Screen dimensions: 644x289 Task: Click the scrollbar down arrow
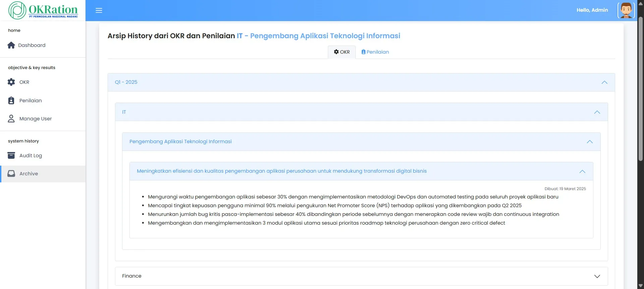tap(641, 286)
